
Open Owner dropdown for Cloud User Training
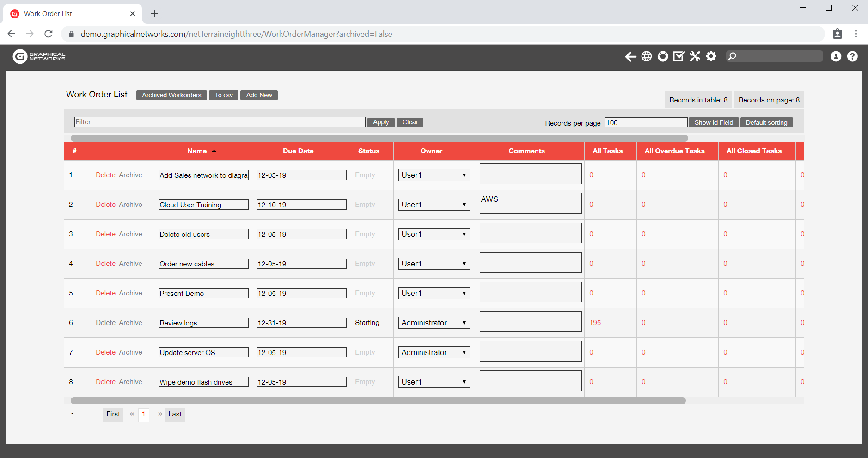click(434, 205)
